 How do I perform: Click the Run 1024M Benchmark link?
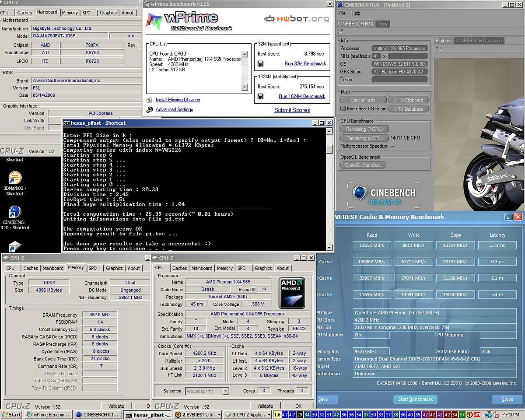point(302,96)
